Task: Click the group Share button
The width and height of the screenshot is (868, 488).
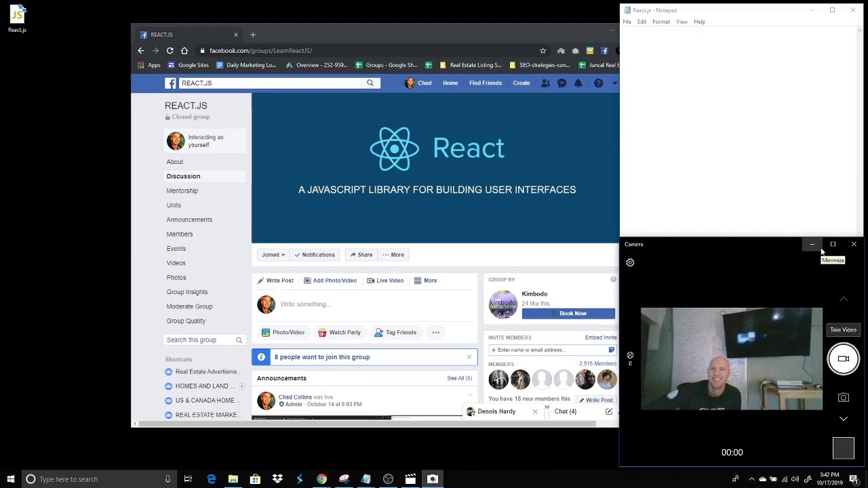Action: pyautogui.click(x=361, y=255)
